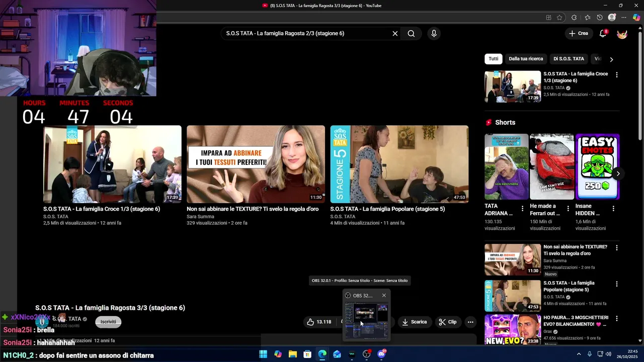Image resolution: width=644 pixels, height=362 pixels.
Task: Open Microsoft Store from taskbar
Action: [307, 354]
